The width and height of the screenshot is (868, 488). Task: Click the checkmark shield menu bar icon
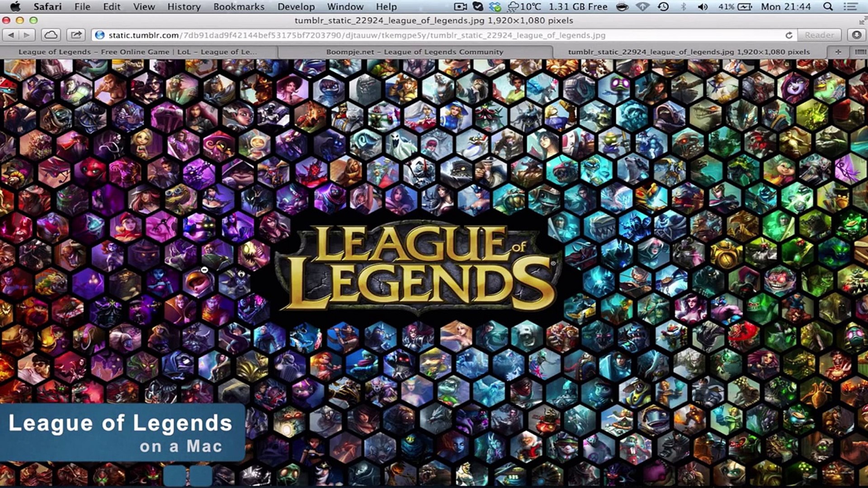[477, 6]
